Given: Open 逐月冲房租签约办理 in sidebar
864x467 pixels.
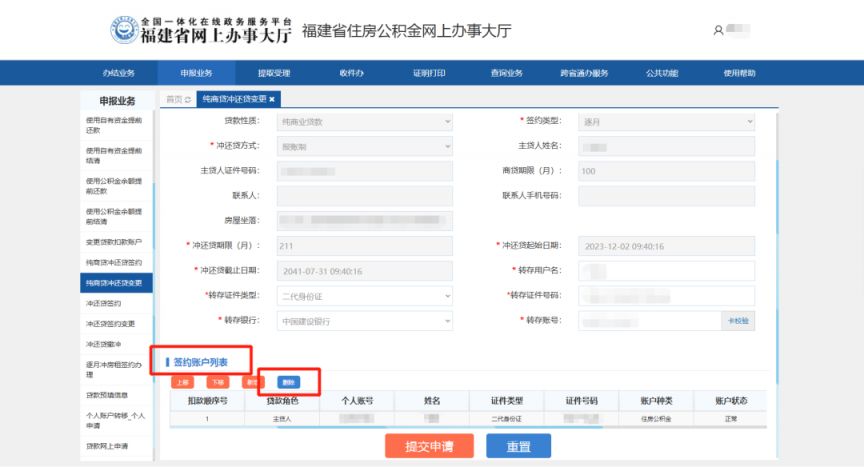Looking at the screenshot, I should pyautogui.click(x=116, y=370).
